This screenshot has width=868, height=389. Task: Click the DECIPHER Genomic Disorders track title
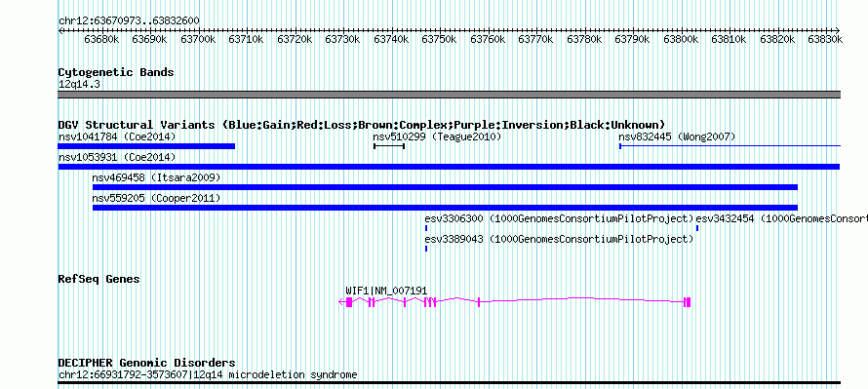(x=146, y=363)
